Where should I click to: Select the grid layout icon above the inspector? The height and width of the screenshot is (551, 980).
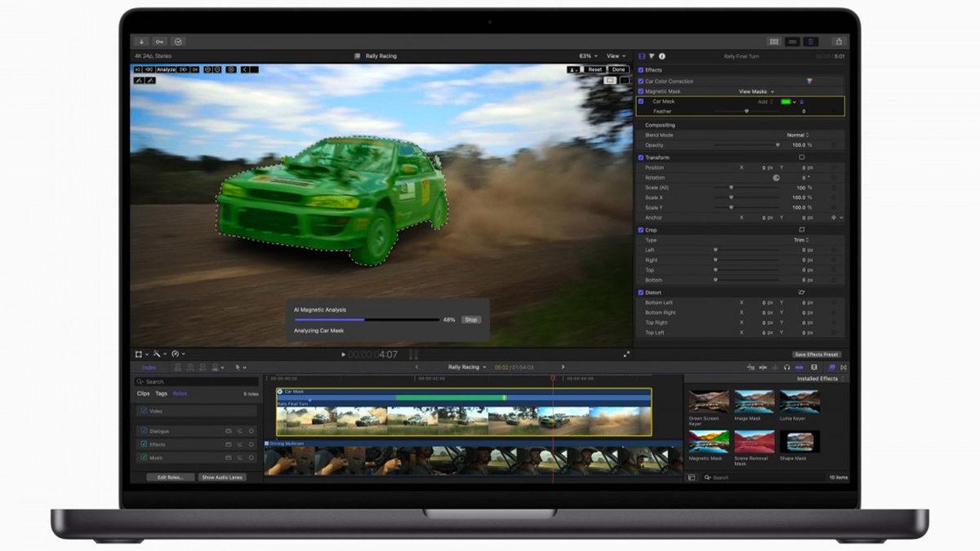pyautogui.click(x=773, y=41)
